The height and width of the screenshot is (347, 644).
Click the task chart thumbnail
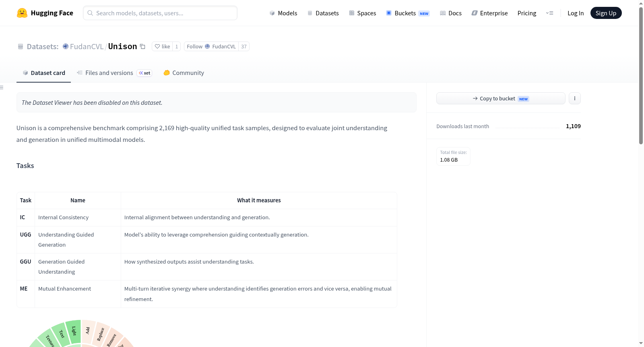[80, 333]
